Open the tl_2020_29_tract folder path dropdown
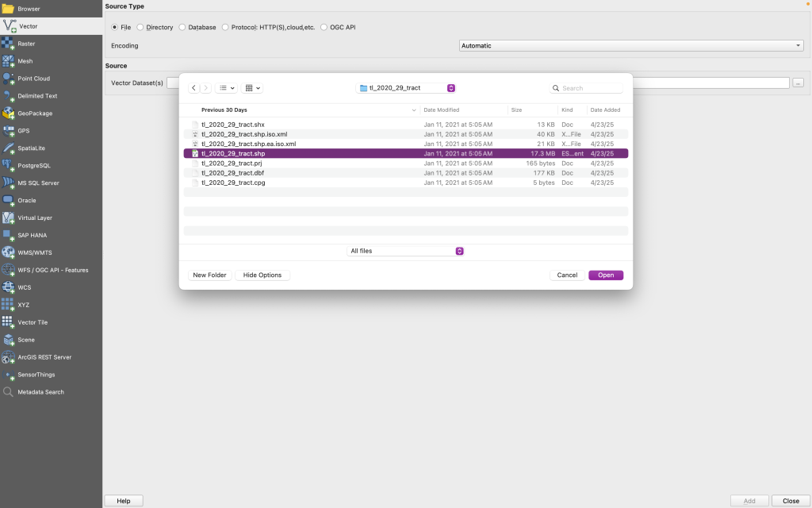 [406, 88]
